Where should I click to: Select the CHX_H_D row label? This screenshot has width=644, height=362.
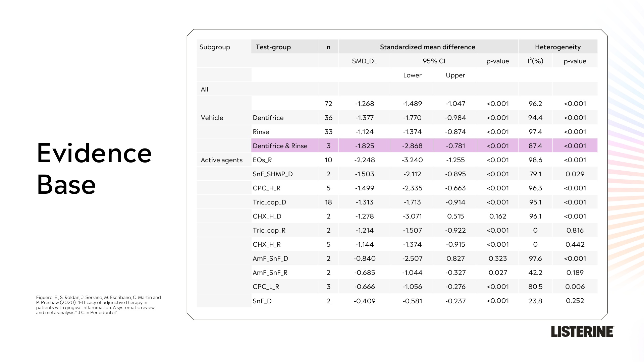pyautogui.click(x=267, y=216)
